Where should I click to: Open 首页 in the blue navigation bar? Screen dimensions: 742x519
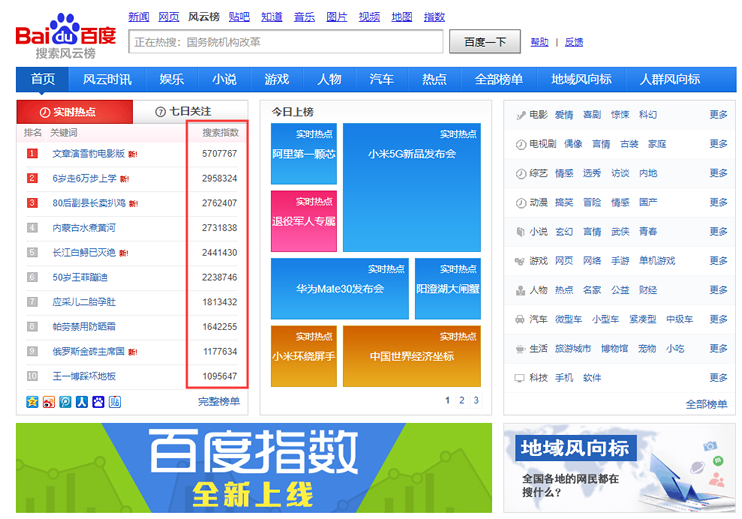tap(43, 79)
